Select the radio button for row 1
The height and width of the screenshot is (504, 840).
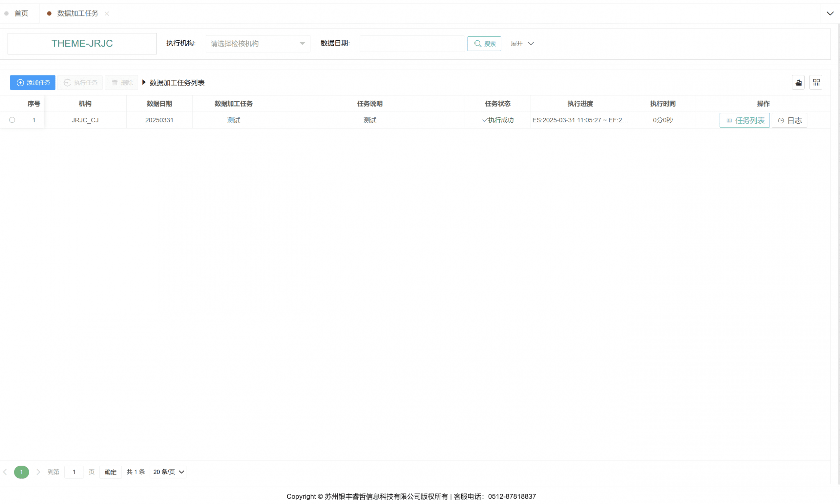pyautogui.click(x=12, y=120)
